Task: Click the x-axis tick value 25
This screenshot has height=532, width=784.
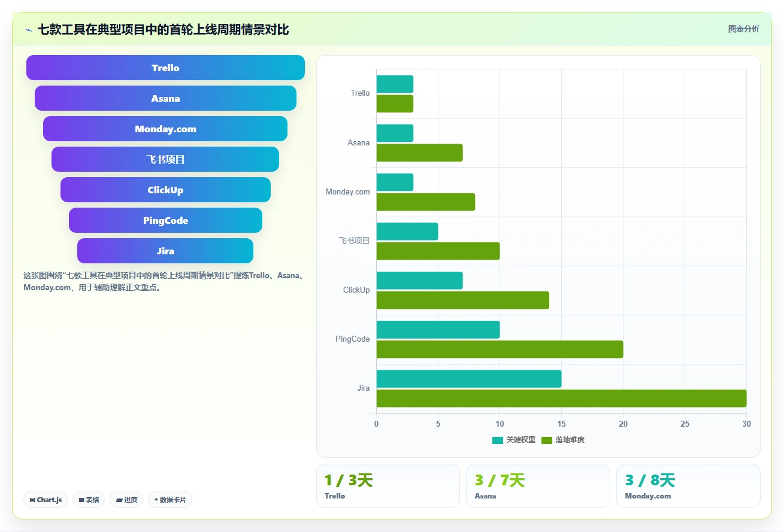Action: click(685, 424)
